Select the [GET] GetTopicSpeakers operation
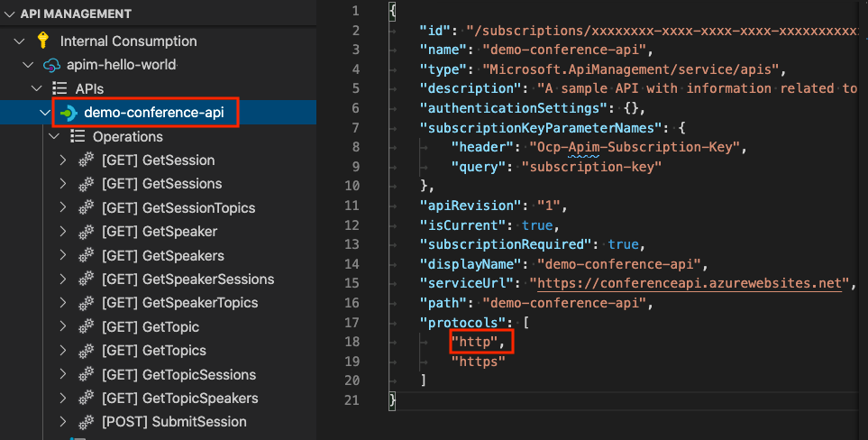868x440 pixels. 180,398
